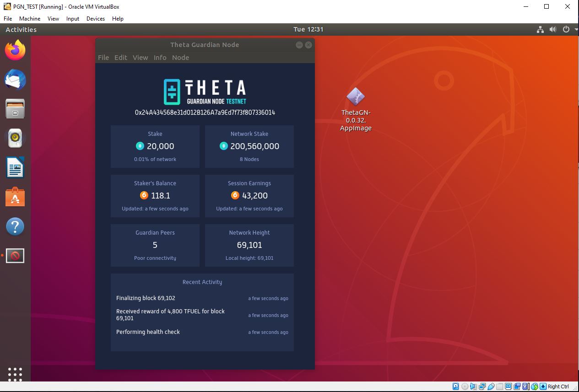The height and width of the screenshot is (392, 579).
Task: Click the Staker's Balance TFUEL coin icon
Action: pos(144,195)
